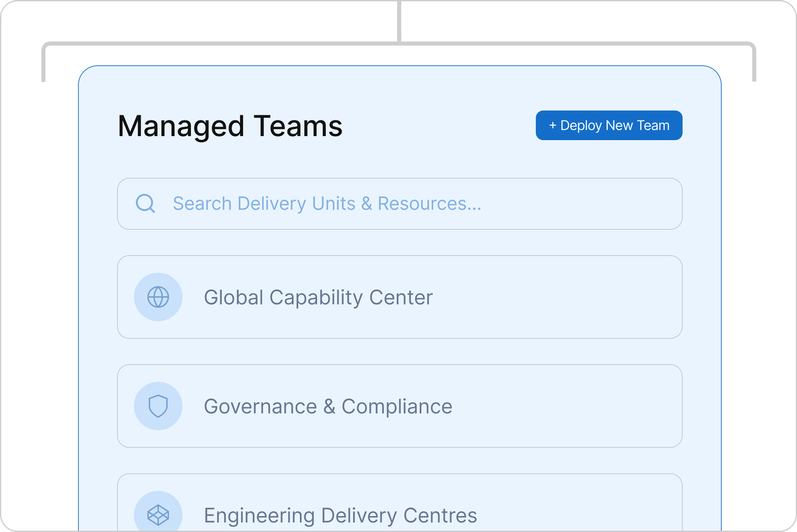The height and width of the screenshot is (532, 797).
Task: Click the word Center in the first row
Action: tap(401, 297)
